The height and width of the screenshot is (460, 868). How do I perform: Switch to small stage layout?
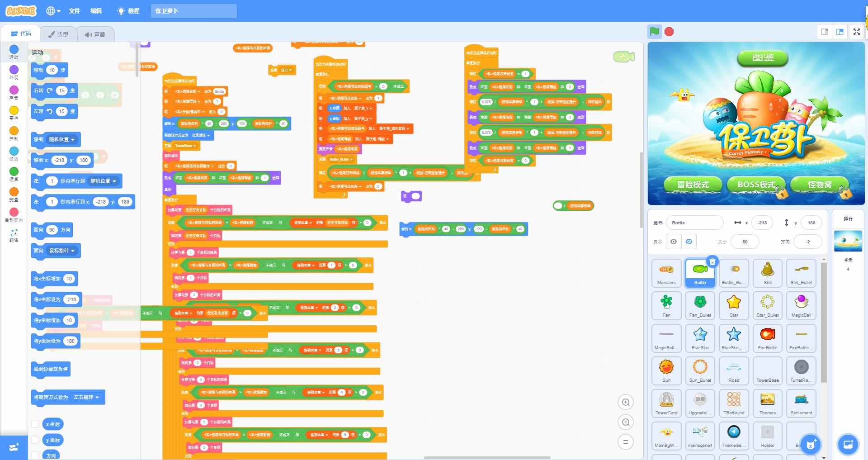click(825, 32)
